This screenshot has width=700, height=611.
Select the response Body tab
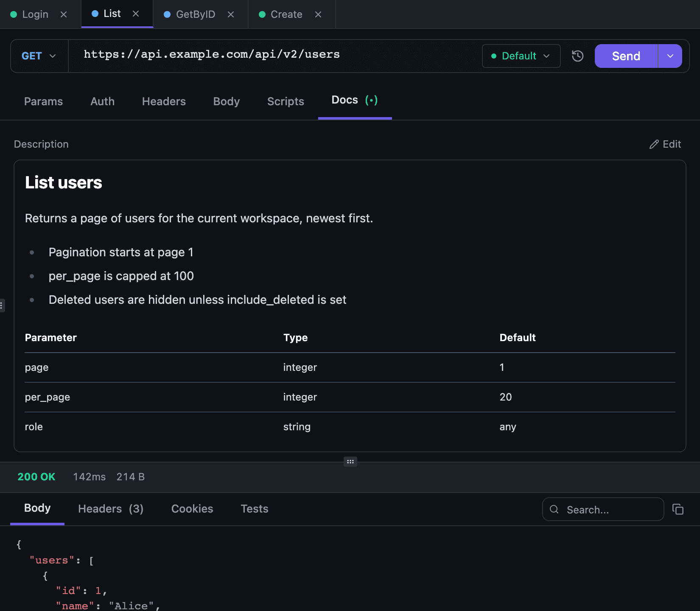(37, 508)
